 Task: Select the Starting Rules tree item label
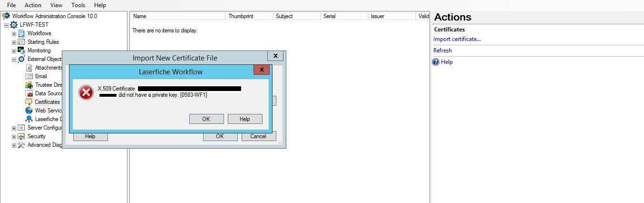pyautogui.click(x=43, y=42)
